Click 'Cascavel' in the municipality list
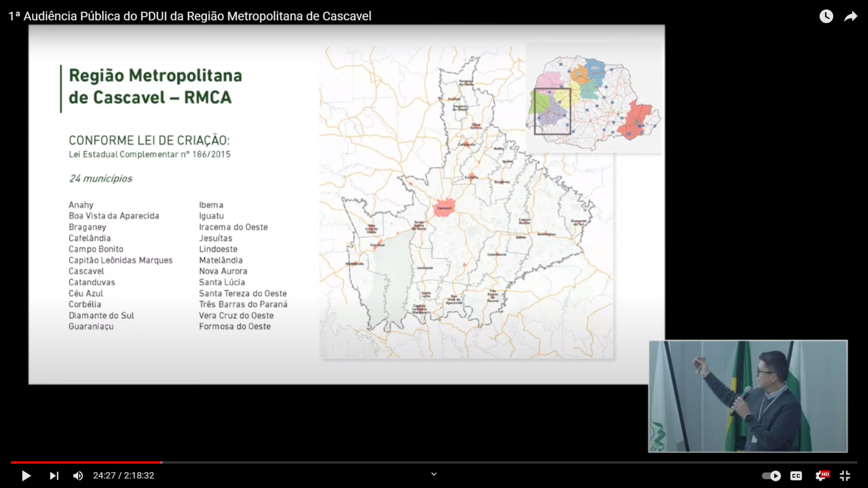 coord(86,271)
